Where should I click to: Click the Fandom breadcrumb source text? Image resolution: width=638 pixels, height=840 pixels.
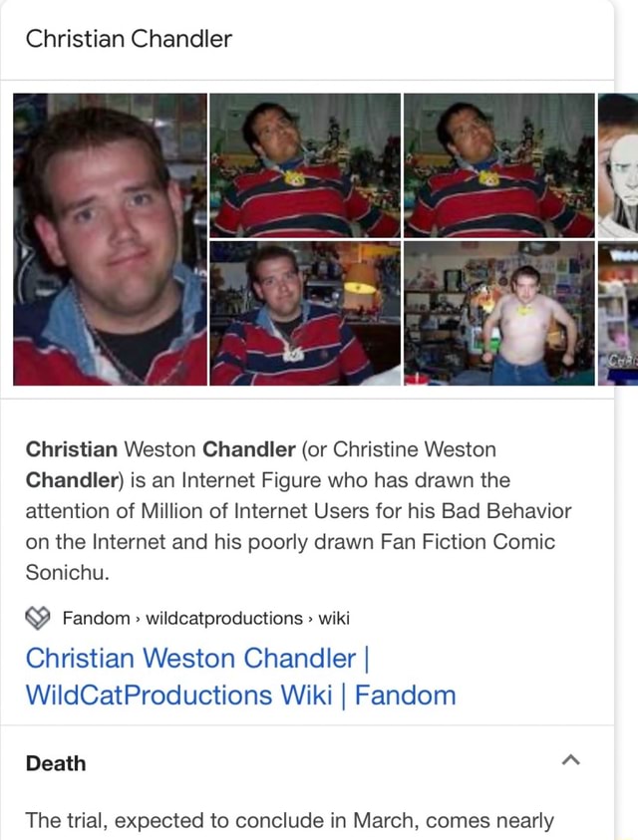coord(97,618)
